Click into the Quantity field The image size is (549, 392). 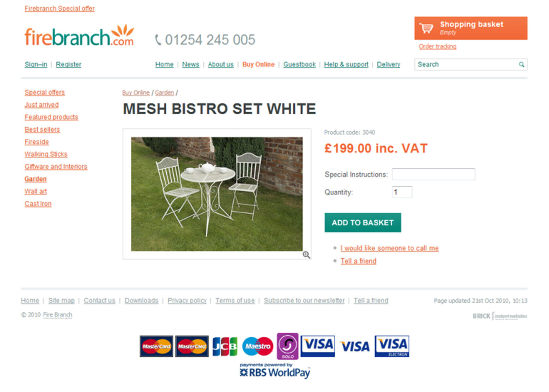pos(402,192)
